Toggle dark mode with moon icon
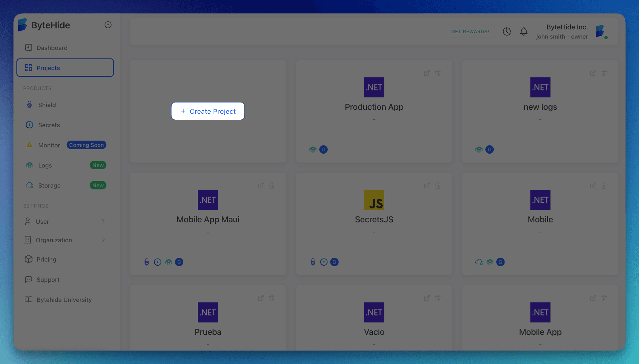Image resolution: width=639 pixels, height=364 pixels. (x=507, y=31)
